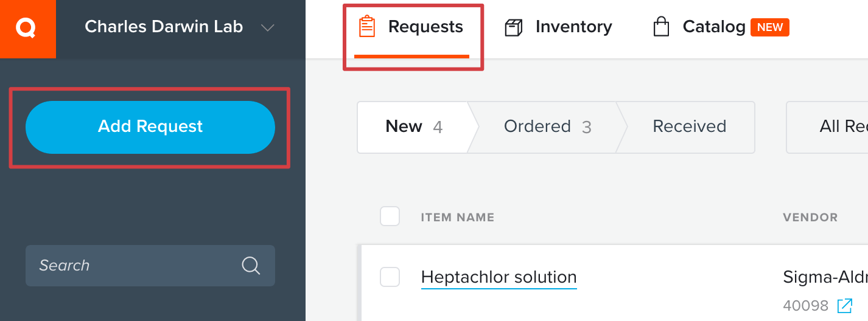This screenshot has width=868, height=321.
Task: Toggle the select-all checkbox in header
Action: click(x=390, y=216)
